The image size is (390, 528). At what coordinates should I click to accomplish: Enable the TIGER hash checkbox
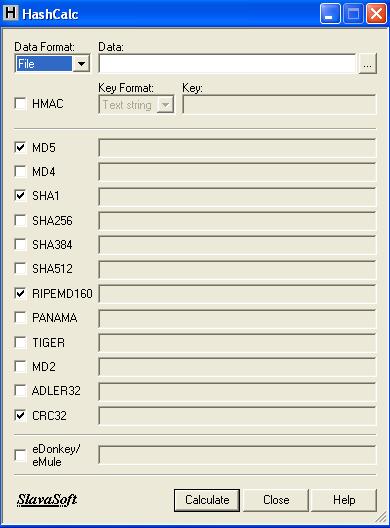20,342
